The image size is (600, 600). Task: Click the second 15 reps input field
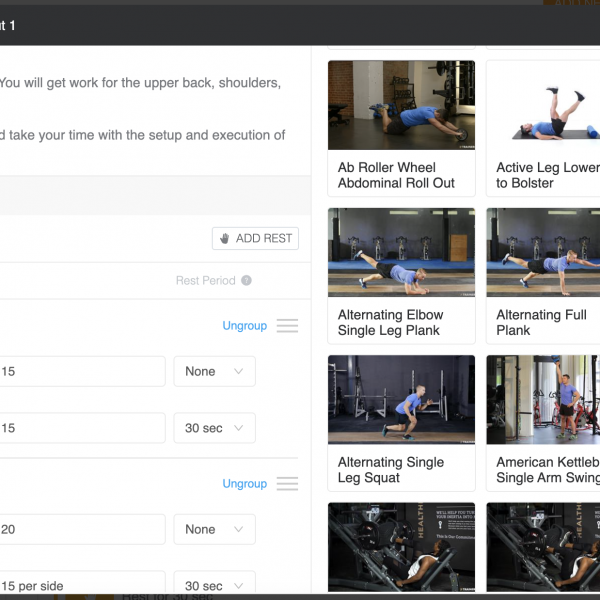point(82,428)
